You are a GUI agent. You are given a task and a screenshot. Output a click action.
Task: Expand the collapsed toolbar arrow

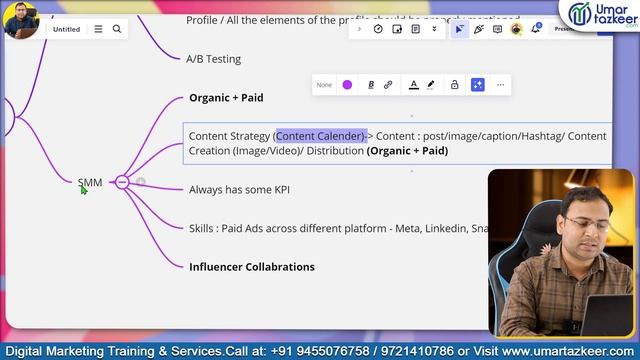pos(359,29)
